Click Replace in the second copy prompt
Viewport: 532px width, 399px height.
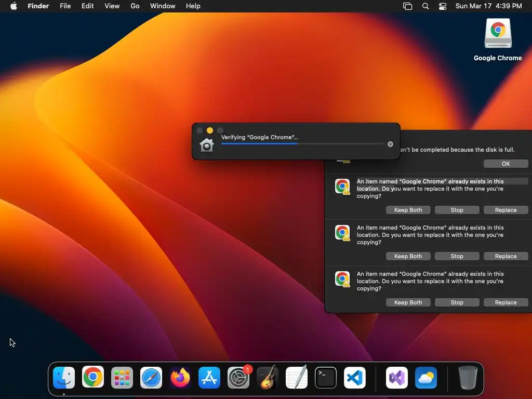pyautogui.click(x=506, y=256)
